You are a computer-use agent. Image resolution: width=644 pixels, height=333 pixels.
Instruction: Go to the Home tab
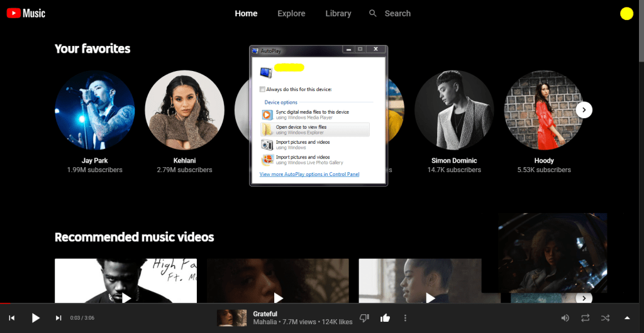[246, 14]
